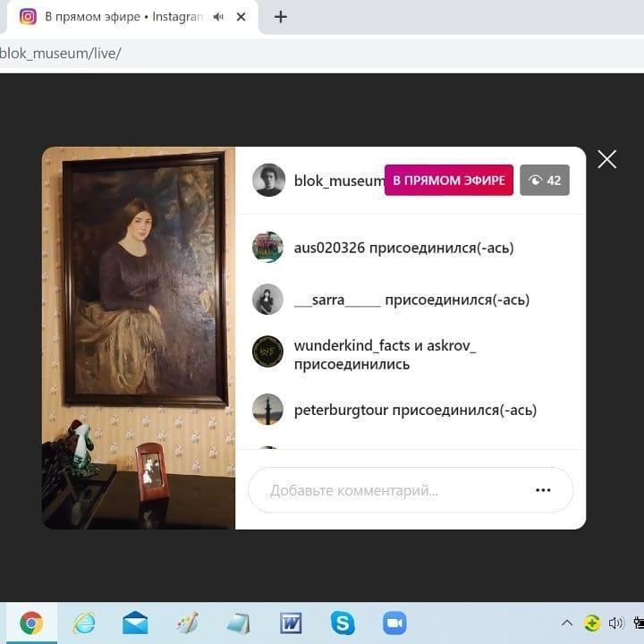
Task: Open the system volume control
Action: point(615,623)
